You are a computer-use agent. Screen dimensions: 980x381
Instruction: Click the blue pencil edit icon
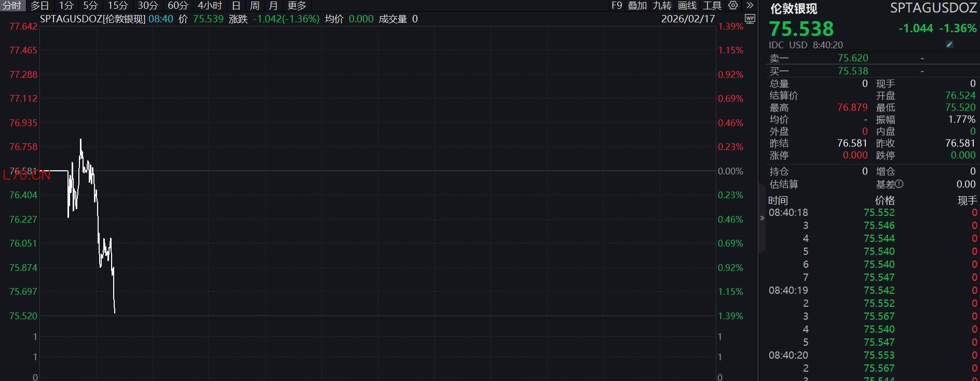[949, 45]
